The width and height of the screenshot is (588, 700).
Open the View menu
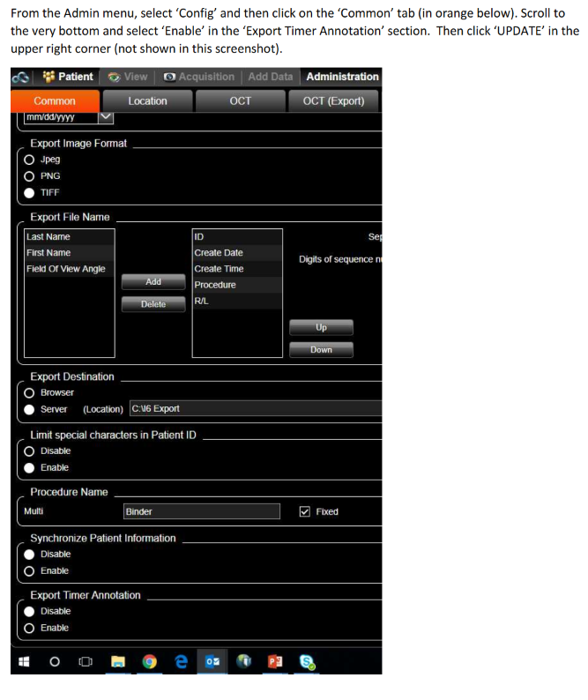point(128,77)
